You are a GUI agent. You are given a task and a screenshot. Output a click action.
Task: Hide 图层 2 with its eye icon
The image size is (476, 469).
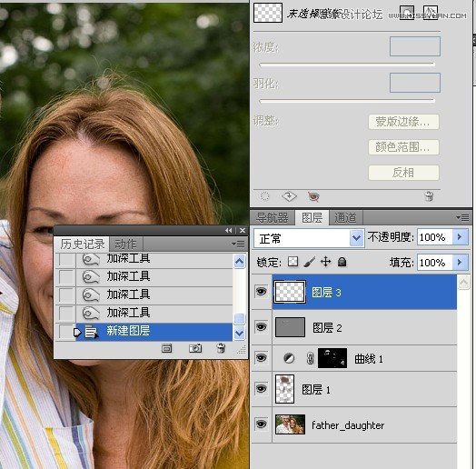tap(261, 327)
